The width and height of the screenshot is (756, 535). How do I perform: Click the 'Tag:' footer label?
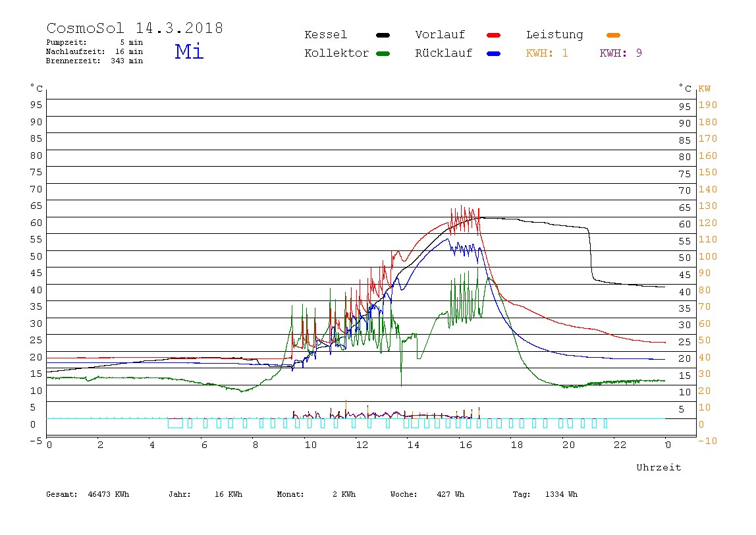click(522, 494)
